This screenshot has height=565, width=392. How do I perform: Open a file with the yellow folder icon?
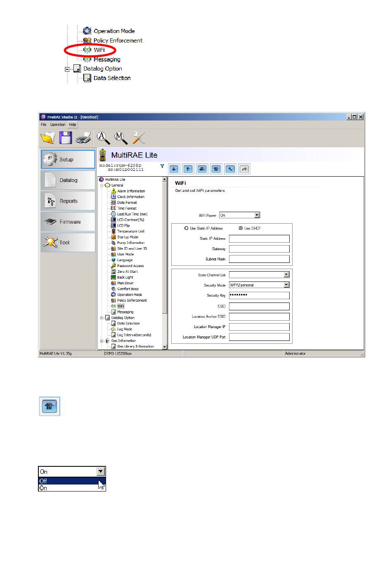(x=48, y=137)
